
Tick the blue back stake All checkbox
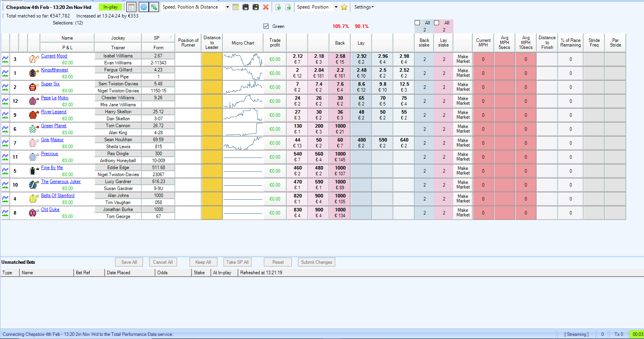click(417, 23)
